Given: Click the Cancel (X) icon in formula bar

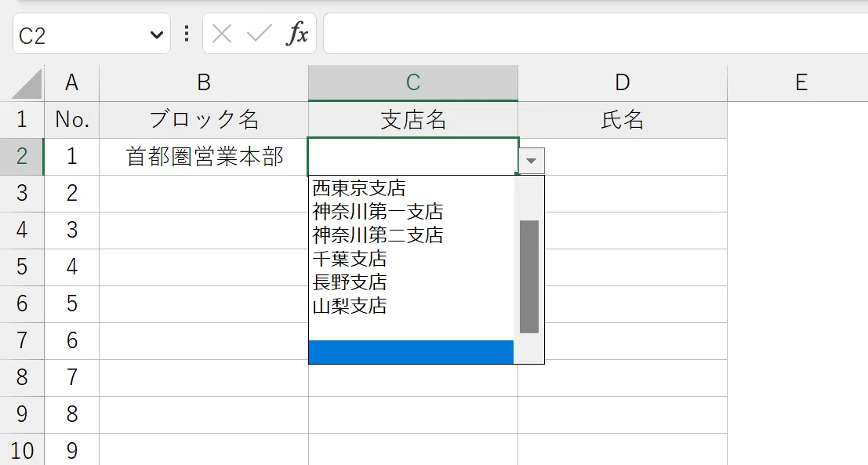Looking at the screenshot, I should click(222, 35).
